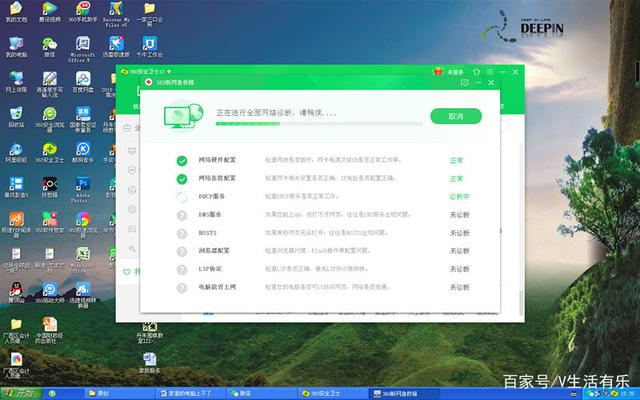Click the green checkmark beside 网络硬件配置

[x=182, y=161]
